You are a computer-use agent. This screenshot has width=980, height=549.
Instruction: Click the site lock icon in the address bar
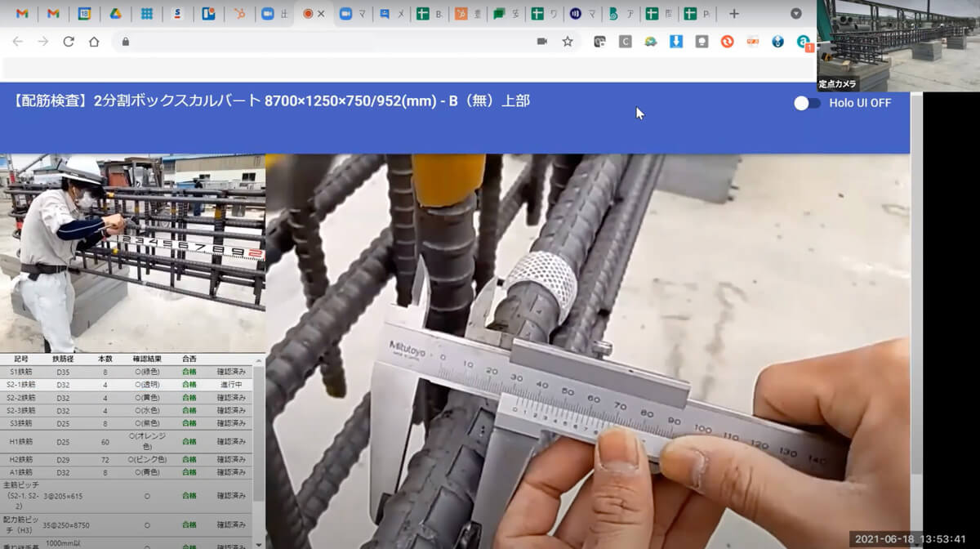[x=125, y=41]
